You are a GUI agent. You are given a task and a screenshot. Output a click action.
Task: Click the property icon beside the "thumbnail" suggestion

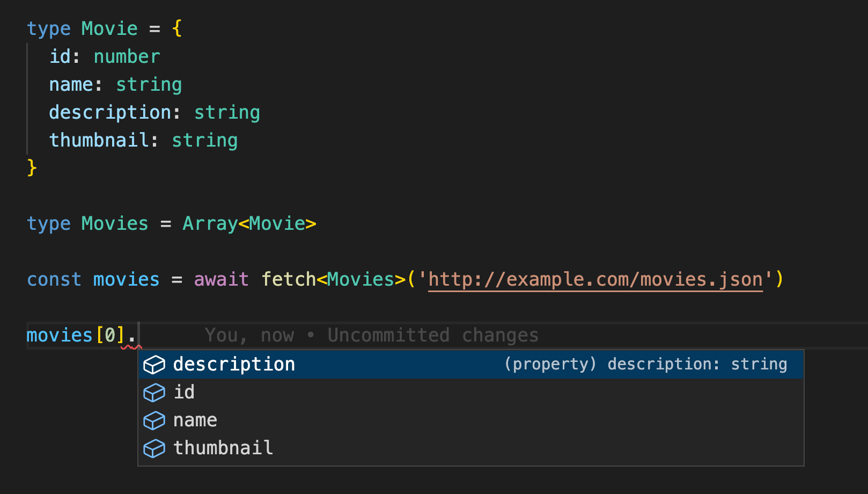point(154,448)
